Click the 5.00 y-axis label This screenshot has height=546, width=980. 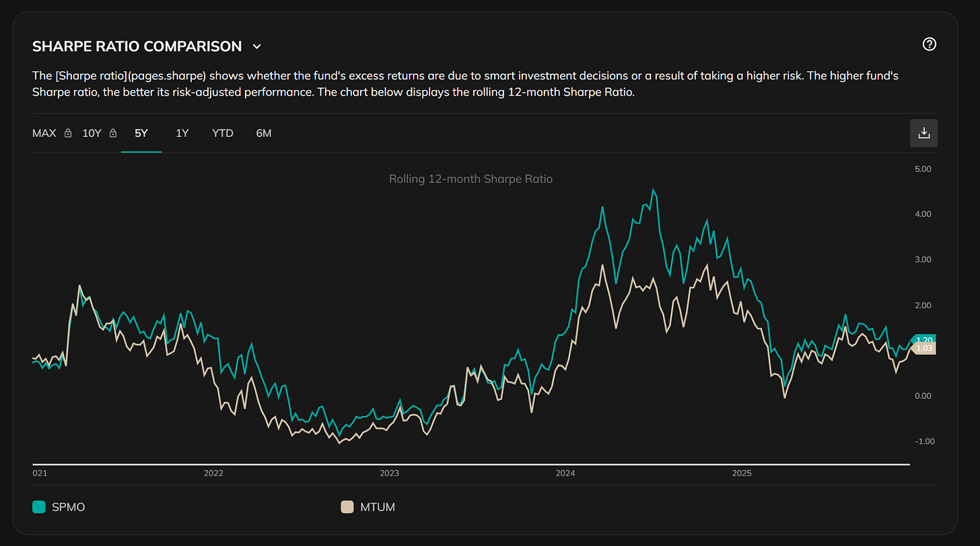coord(923,169)
